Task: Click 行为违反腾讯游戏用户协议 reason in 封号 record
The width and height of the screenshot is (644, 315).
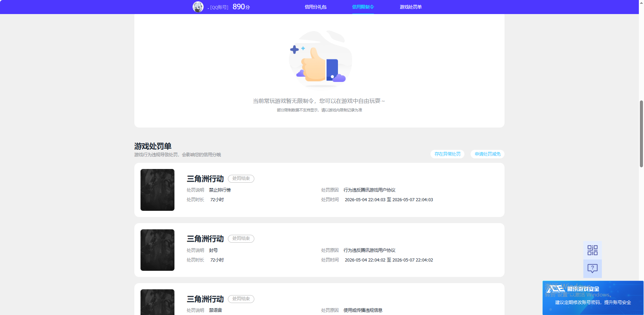Action: 369,250
